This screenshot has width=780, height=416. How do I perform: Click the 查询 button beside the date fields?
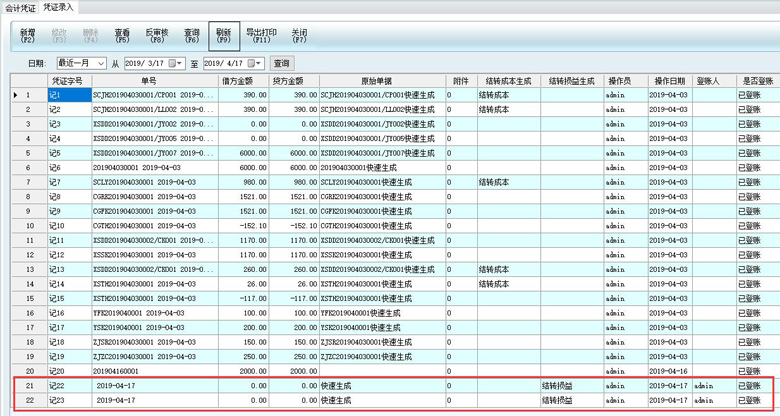[x=282, y=63]
